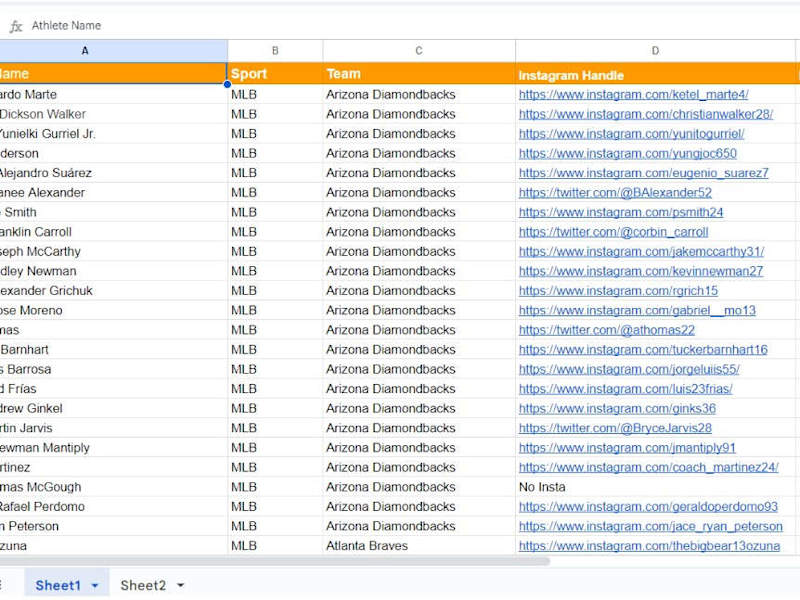Click the fx formula icon
The width and height of the screenshot is (800, 600).
(x=16, y=26)
